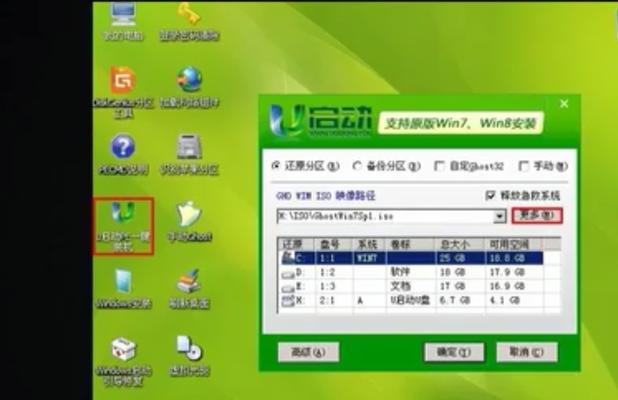Close the U启动 dialog window
Screen dimensions: 618x400
[x=564, y=104]
